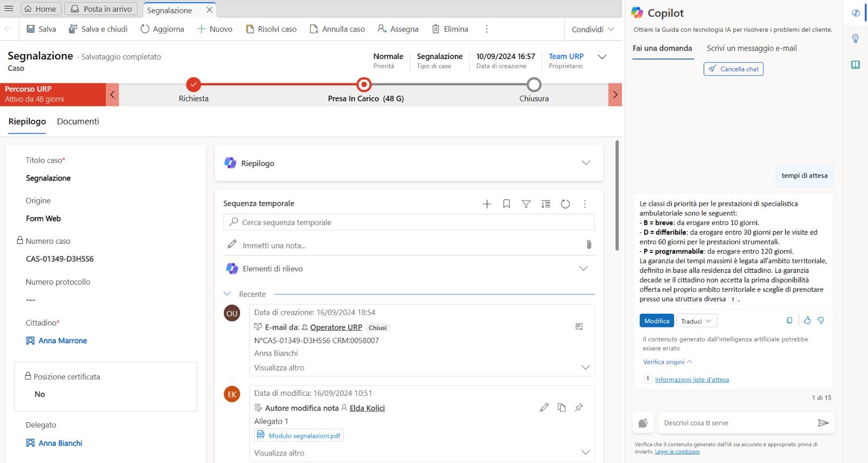Click the attachment paperclip icon in note field

click(589, 245)
